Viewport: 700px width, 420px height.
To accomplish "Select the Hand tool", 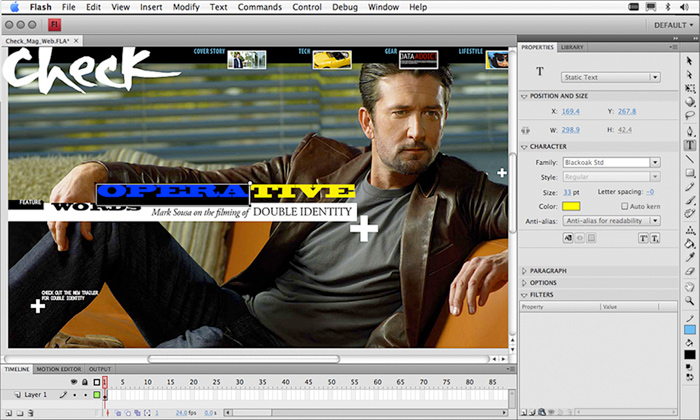I will point(690,287).
